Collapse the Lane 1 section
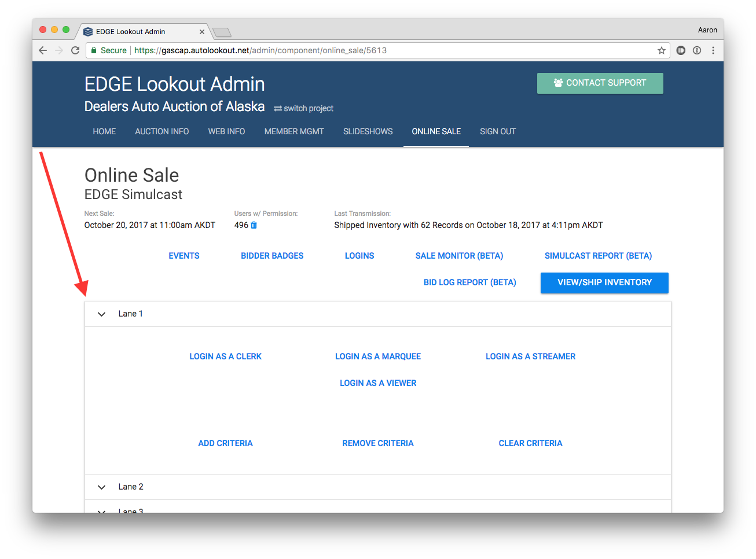The height and width of the screenshot is (559, 756). 101,314
